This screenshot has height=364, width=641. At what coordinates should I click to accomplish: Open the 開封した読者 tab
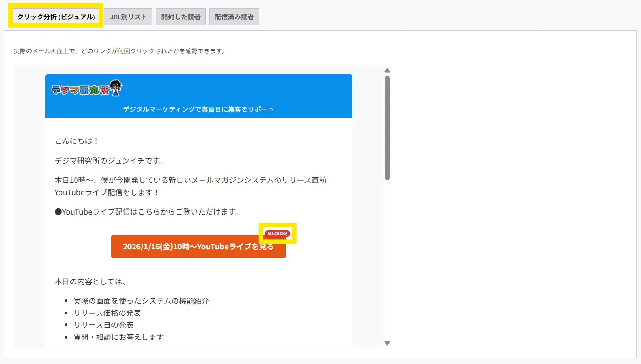tap(180, 17)
